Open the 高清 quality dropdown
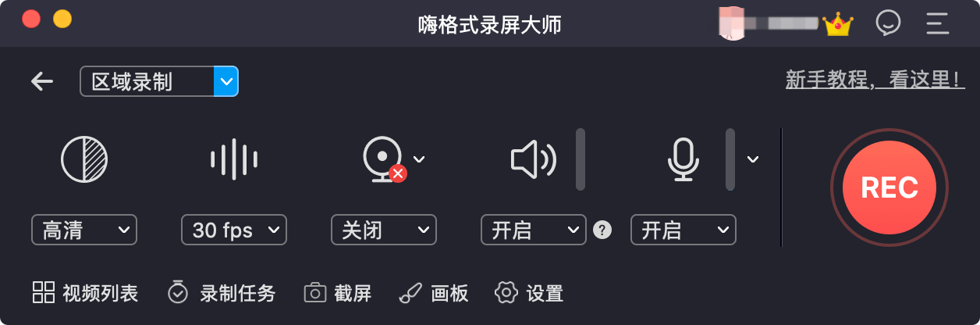 click(x=84, y=230)
